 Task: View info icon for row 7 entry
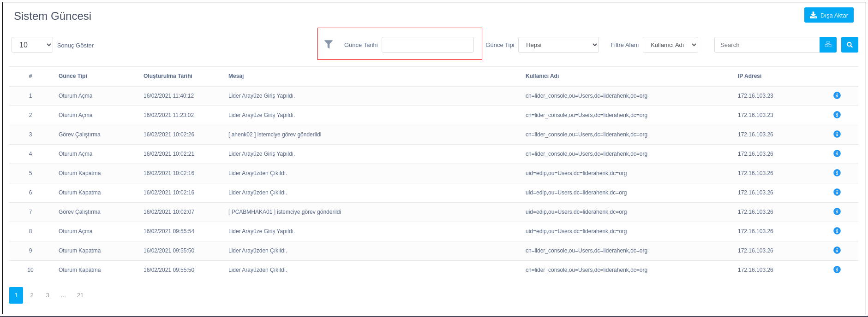click(837, 211)
